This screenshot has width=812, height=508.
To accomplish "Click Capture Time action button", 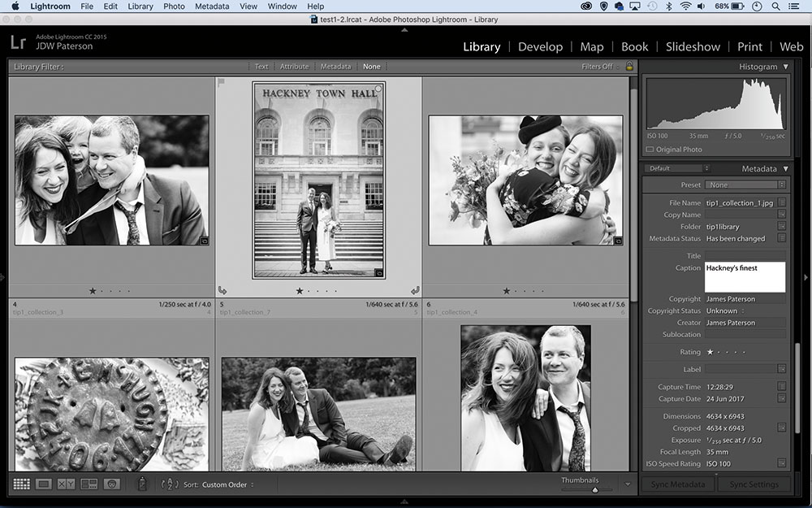I will coord(781,386).
